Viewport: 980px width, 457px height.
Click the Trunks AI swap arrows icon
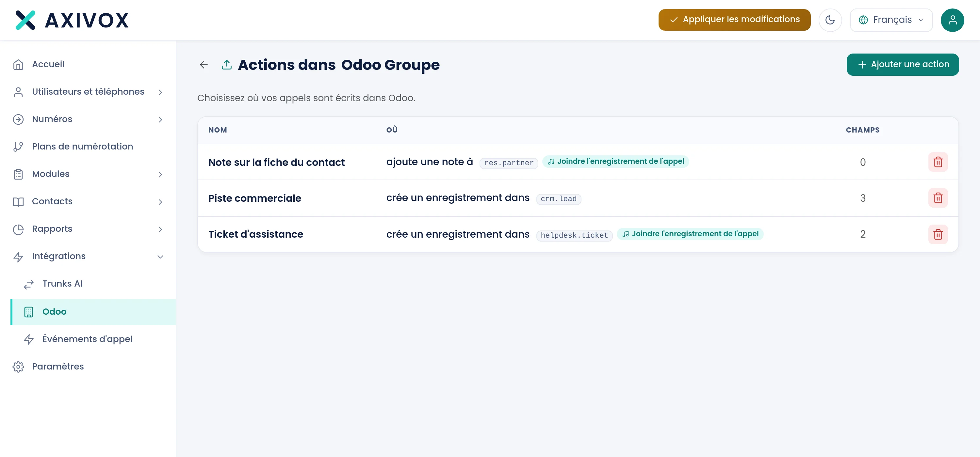pos(29,284)
